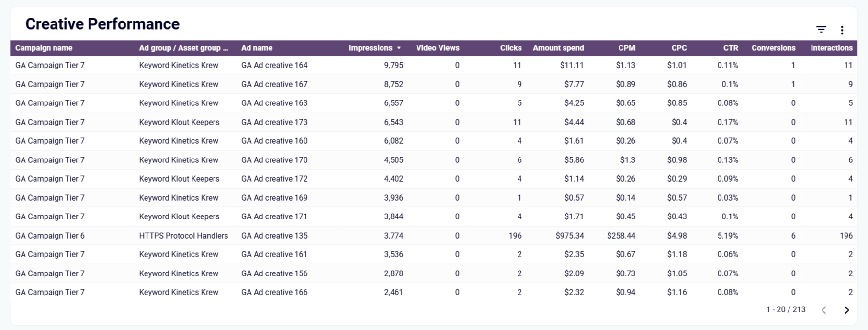The width and height of the screenshot is (868, 330).
Task: Select GA Ad creative 171 cell
Action: click(274, 216)
